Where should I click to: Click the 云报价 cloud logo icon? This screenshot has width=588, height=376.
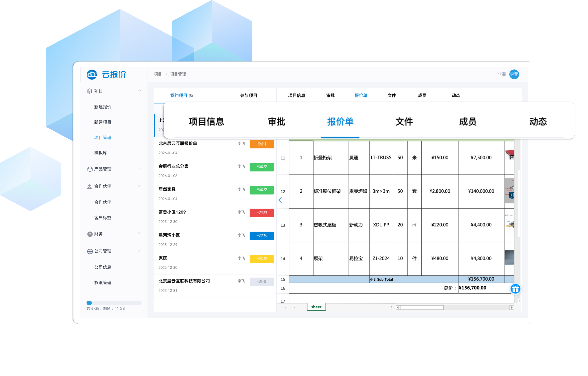click(x=92, y=75)
